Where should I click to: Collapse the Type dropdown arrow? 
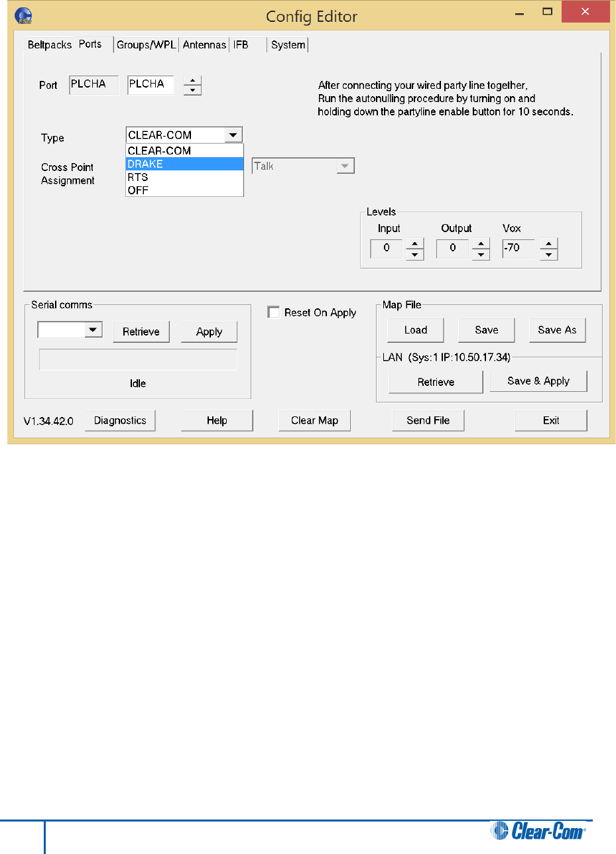coord(233,135)
